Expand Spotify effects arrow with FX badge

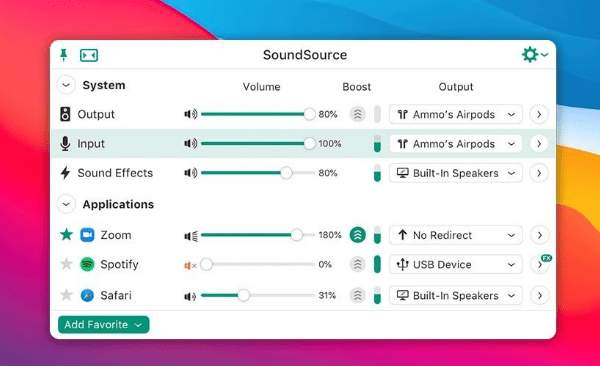[539, 264]
